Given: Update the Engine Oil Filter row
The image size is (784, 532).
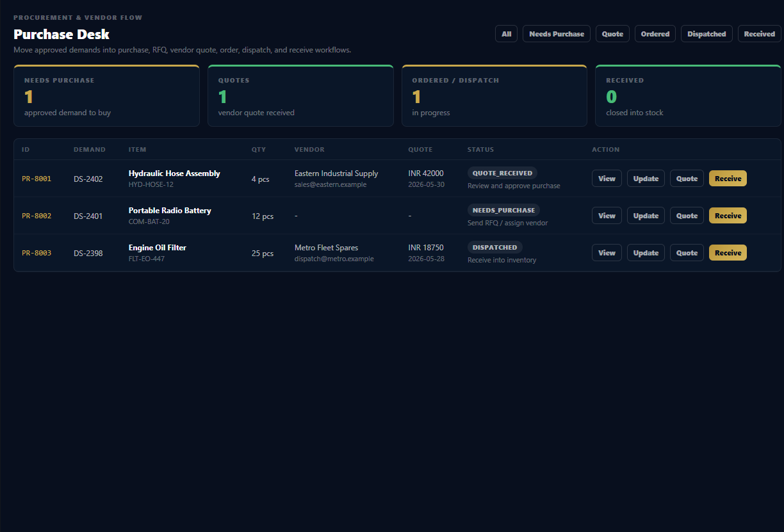Looking at the screenshot, I should pos(646,253).
